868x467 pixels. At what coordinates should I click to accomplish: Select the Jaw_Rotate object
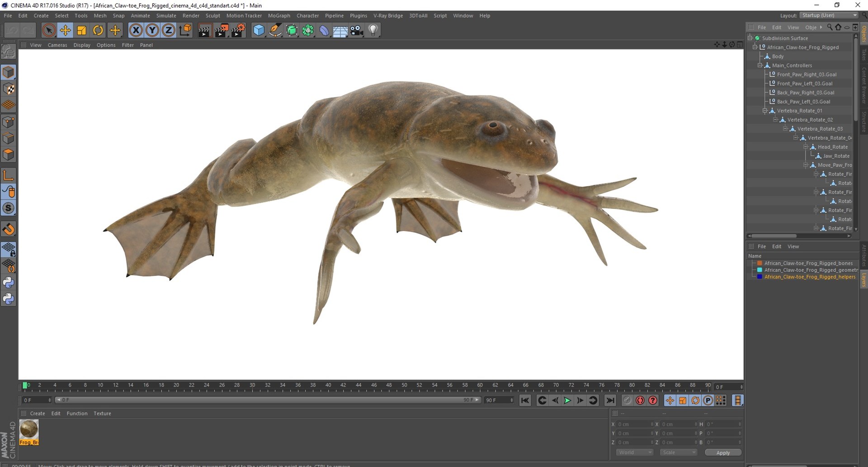836,156
